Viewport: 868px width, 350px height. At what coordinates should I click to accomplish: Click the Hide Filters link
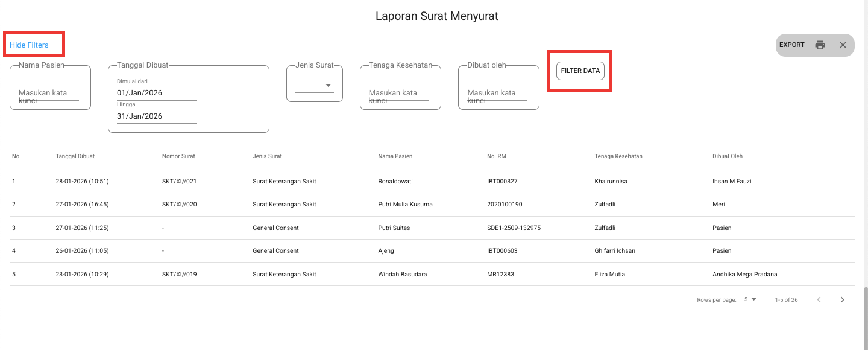29,45
